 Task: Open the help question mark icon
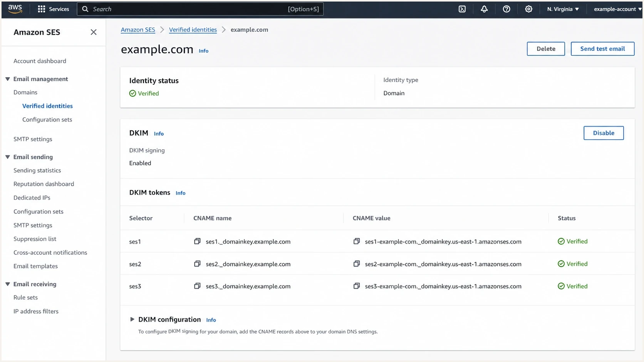point(506,9)
